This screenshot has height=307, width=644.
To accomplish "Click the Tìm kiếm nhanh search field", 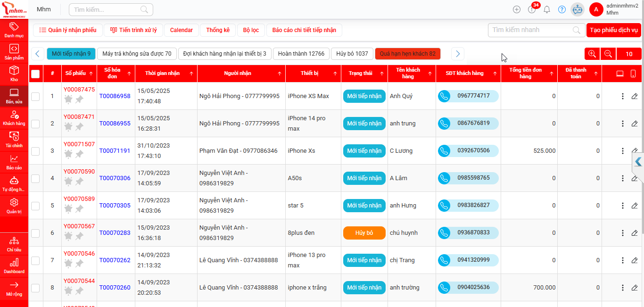I will 528,30.
